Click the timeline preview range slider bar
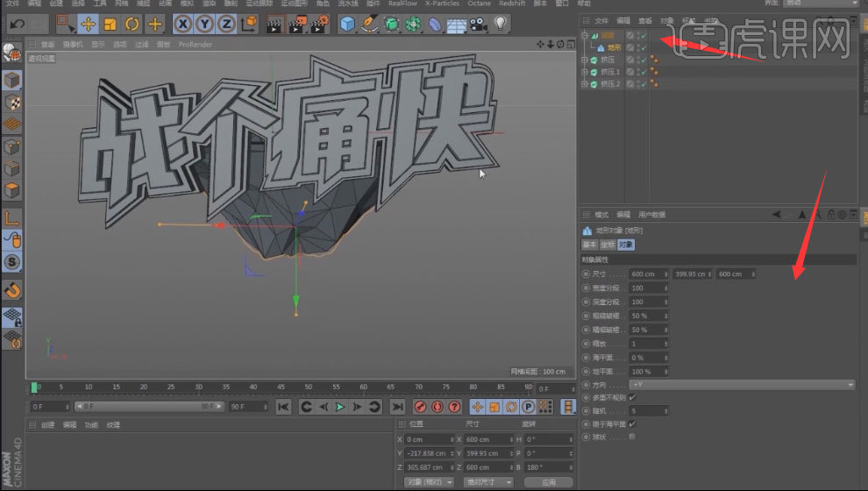This screenshot has height=491, width=868. 149,406
